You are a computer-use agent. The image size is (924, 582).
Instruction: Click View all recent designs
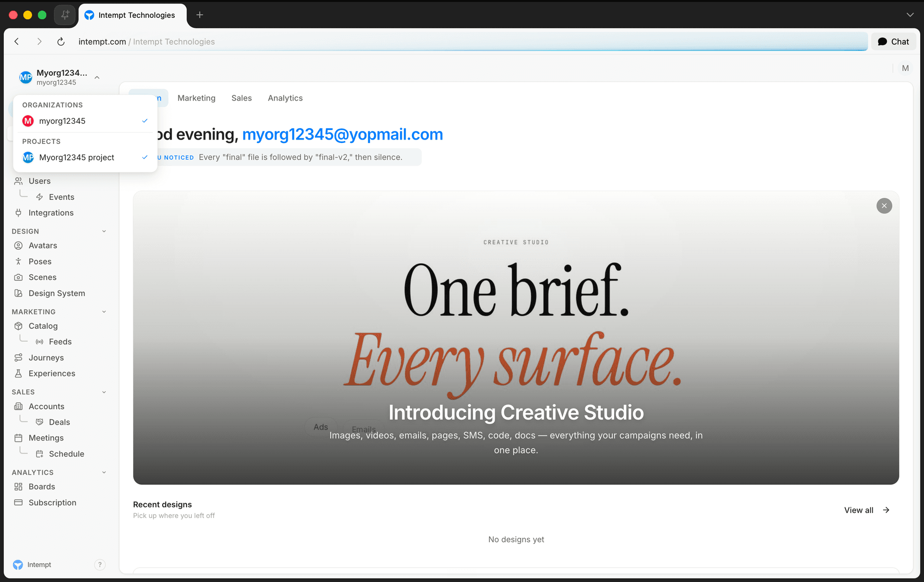867,510
